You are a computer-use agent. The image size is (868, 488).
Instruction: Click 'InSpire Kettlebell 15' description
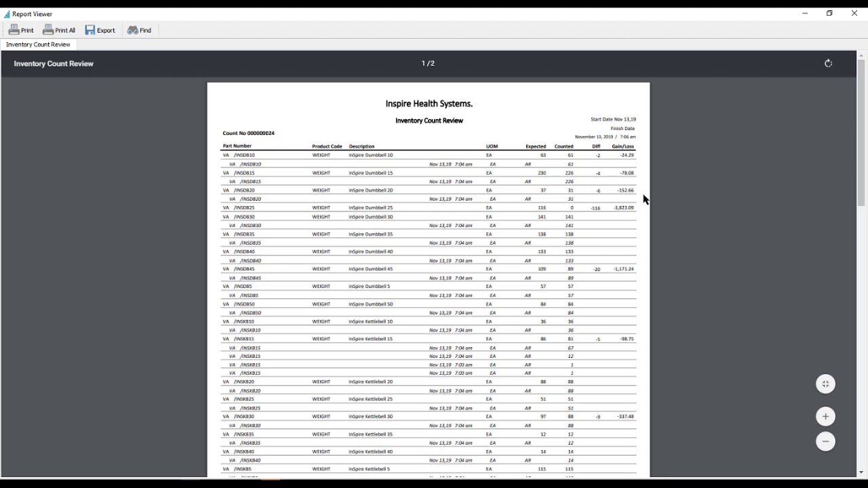371,339
